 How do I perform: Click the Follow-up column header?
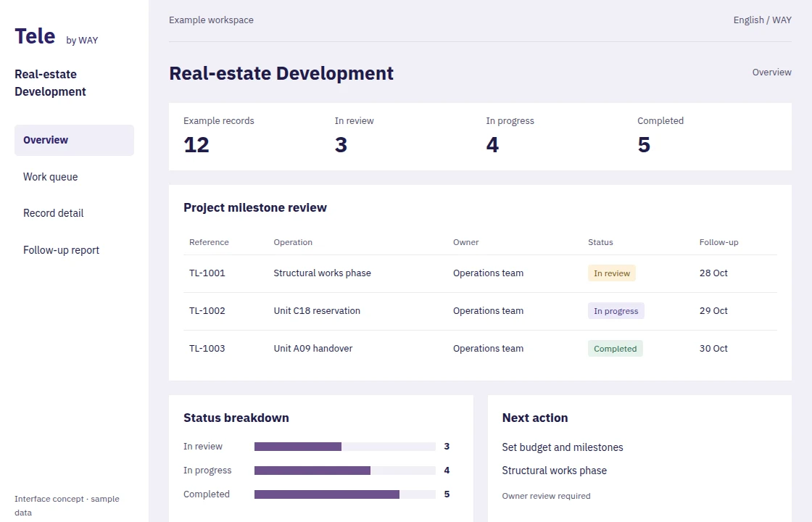(718, 242)
